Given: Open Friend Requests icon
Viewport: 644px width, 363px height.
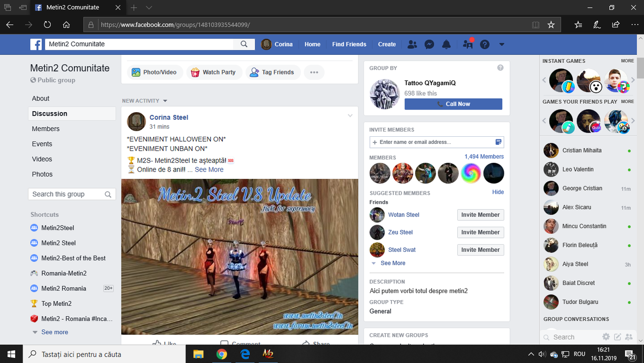Looking at the screenshot, I should (x=412, y=44).
